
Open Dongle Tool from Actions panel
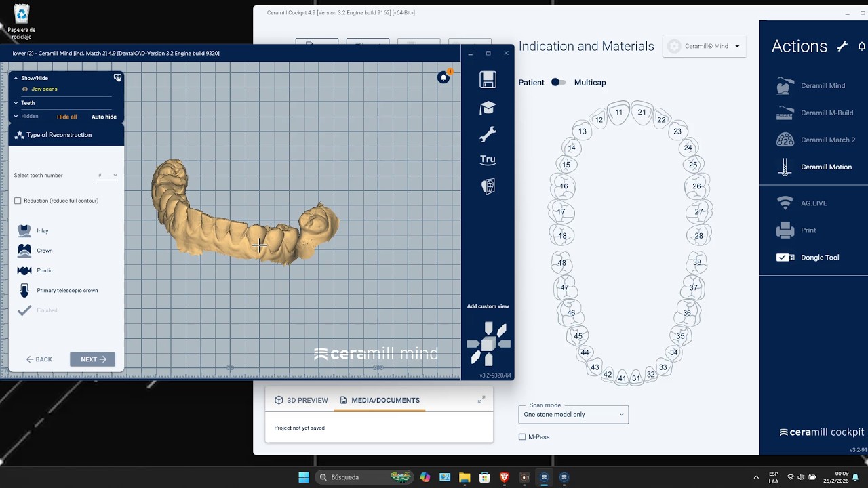click(x=808, y=258)
